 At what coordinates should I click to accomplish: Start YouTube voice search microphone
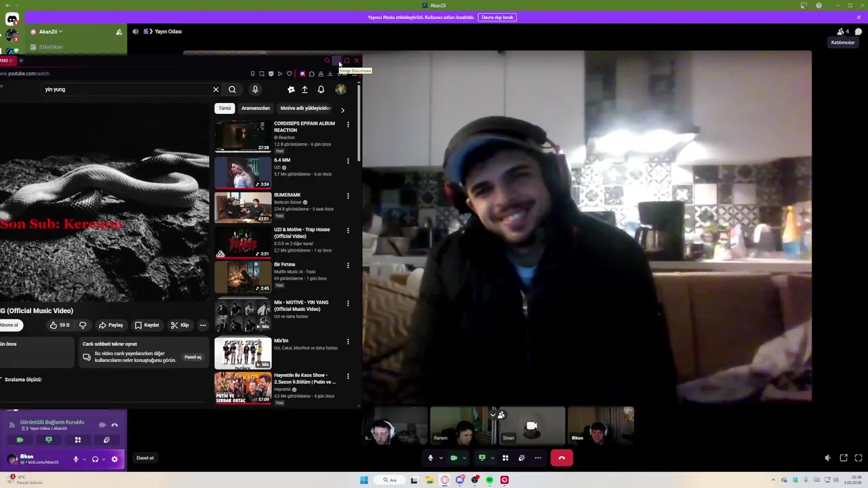click(255, 89)
